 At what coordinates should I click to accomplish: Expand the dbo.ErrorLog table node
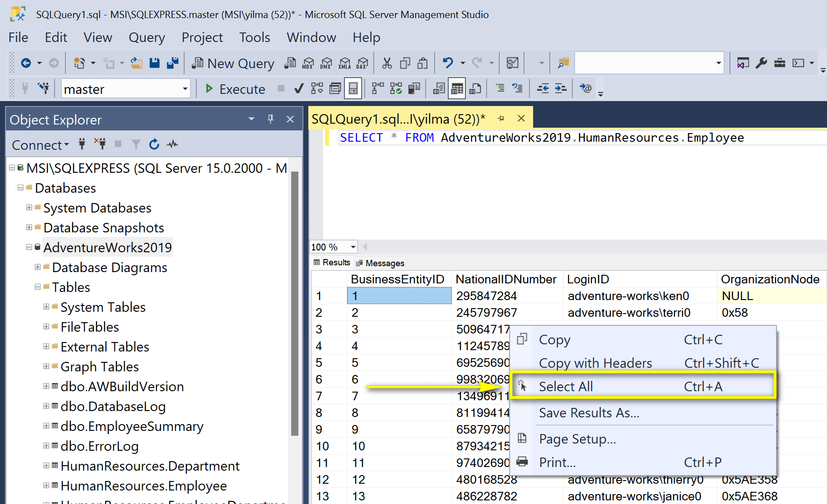(x=46, y=446)
